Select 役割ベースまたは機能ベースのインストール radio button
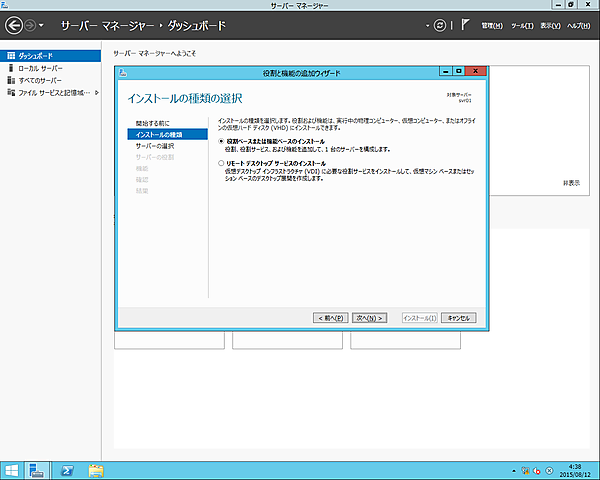 tap(221, 141)
